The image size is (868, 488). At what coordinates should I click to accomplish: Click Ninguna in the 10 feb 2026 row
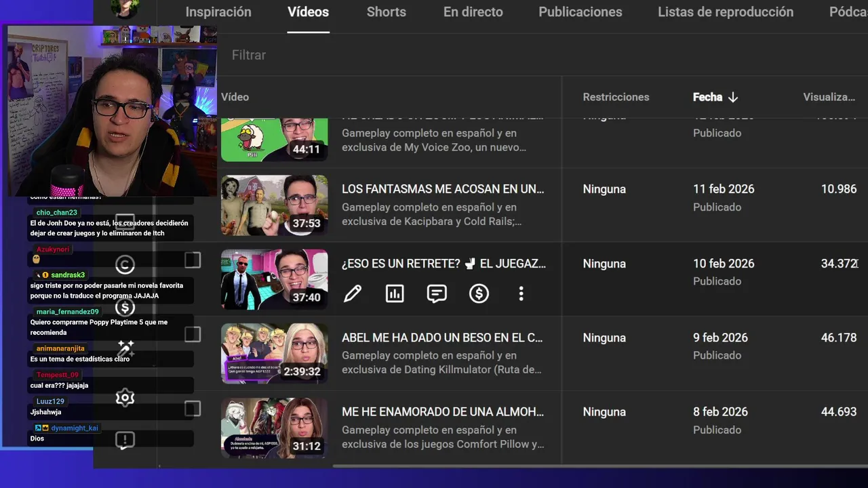tap(604, 264)
